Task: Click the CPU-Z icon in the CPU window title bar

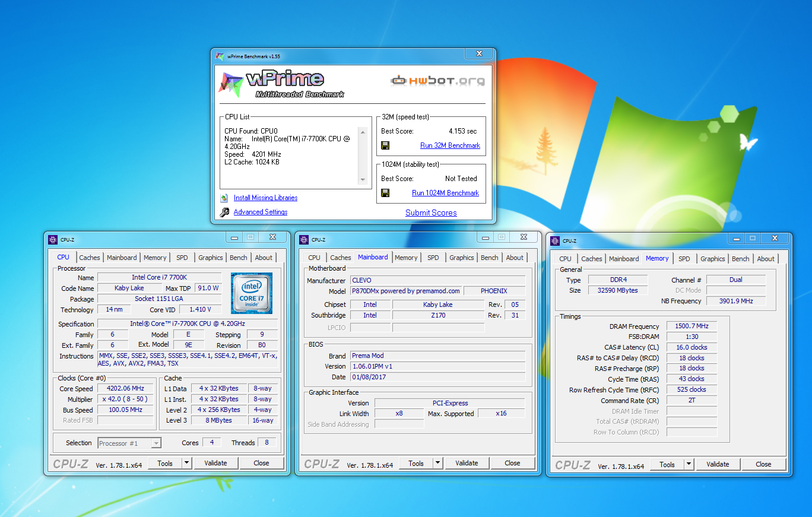Action: coord(53,240)
